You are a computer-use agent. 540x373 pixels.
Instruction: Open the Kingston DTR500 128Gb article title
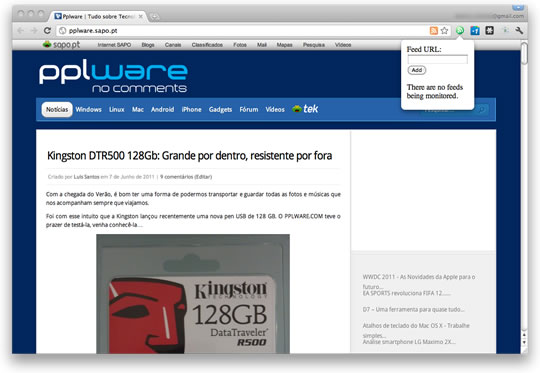point(189,156)
